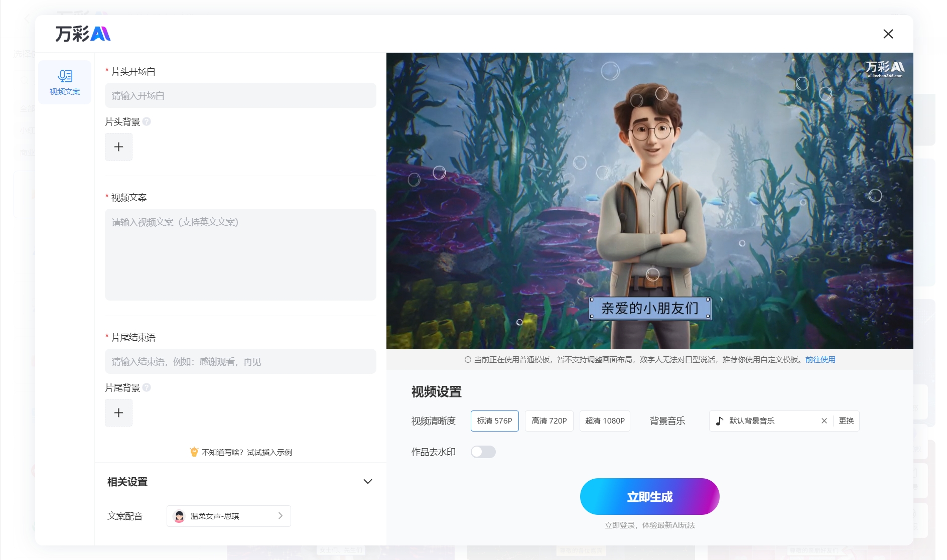Select 超清 1080P resolution
Screen dimensions: 947x560
[x=605, y=421]
